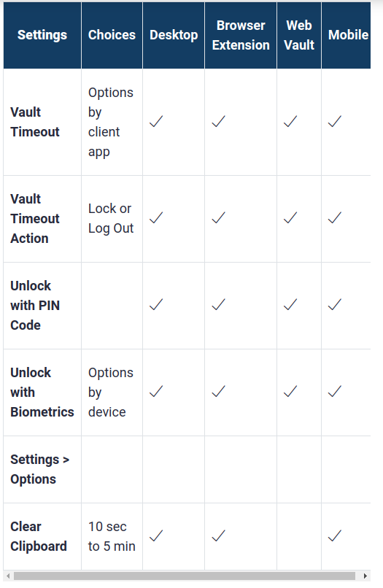383x588 pixels.
Task: Click the right arrow of horizontal scrollbar
Action: (x=365, y=576)
